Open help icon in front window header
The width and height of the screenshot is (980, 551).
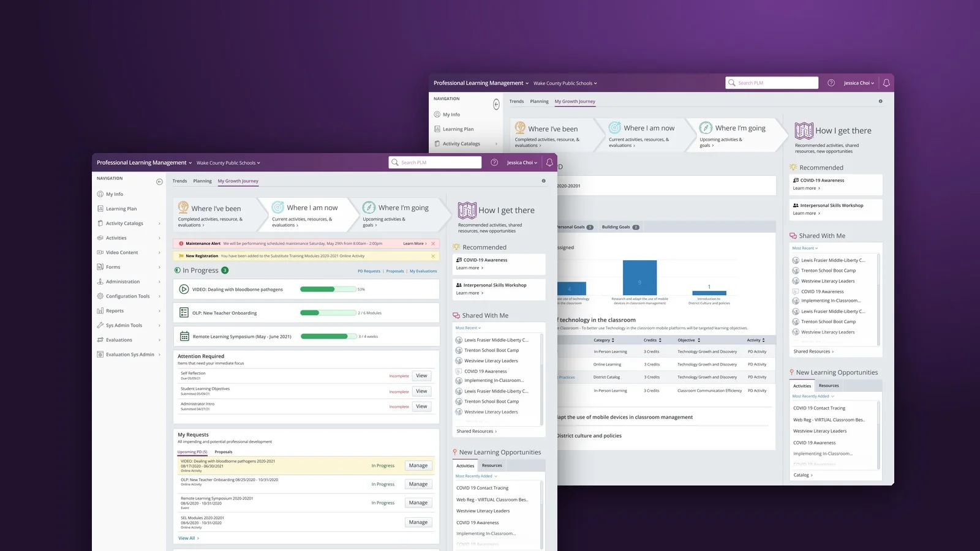tap(494, 162)
